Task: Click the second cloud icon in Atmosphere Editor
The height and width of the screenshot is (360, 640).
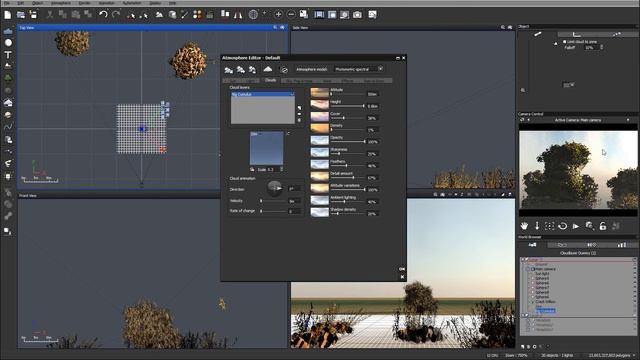Action: [x=241, y=70]
